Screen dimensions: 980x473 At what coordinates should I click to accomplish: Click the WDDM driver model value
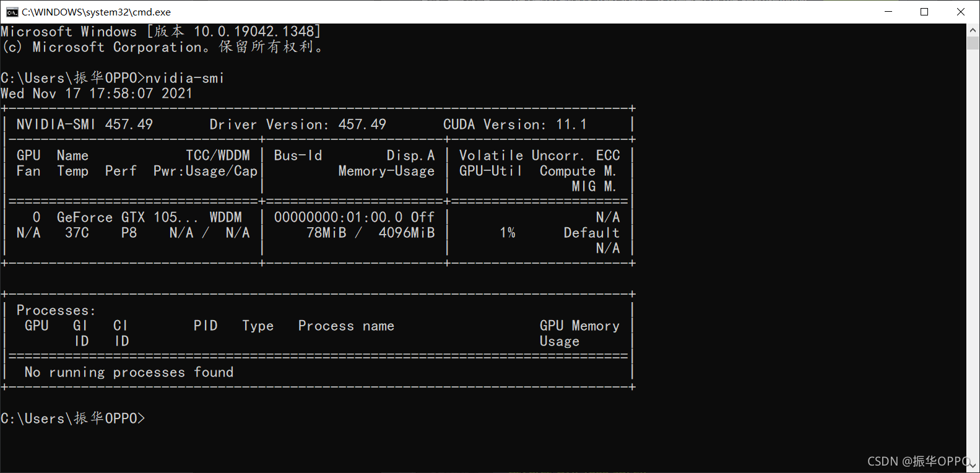(225, 217)
